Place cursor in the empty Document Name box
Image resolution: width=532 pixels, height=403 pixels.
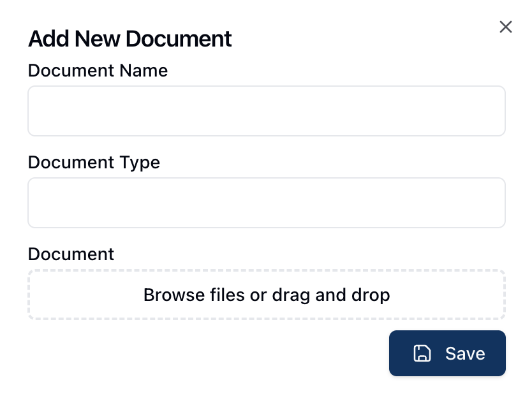[267, 111]
